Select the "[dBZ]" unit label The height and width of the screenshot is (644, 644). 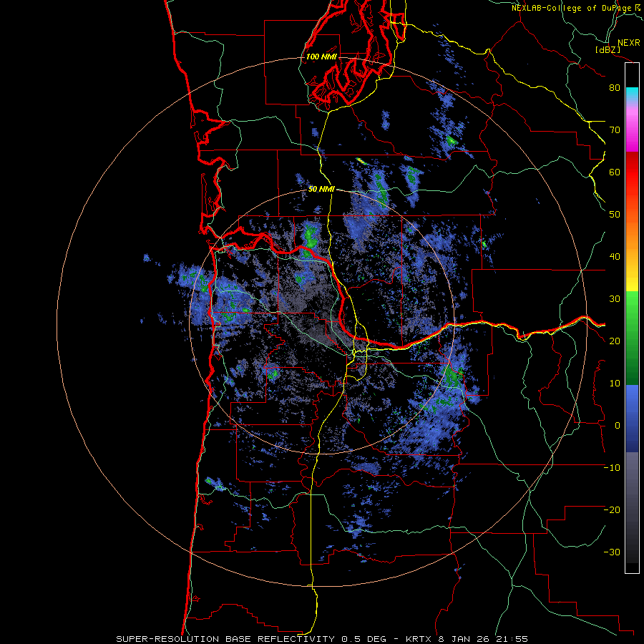(608, 50)
